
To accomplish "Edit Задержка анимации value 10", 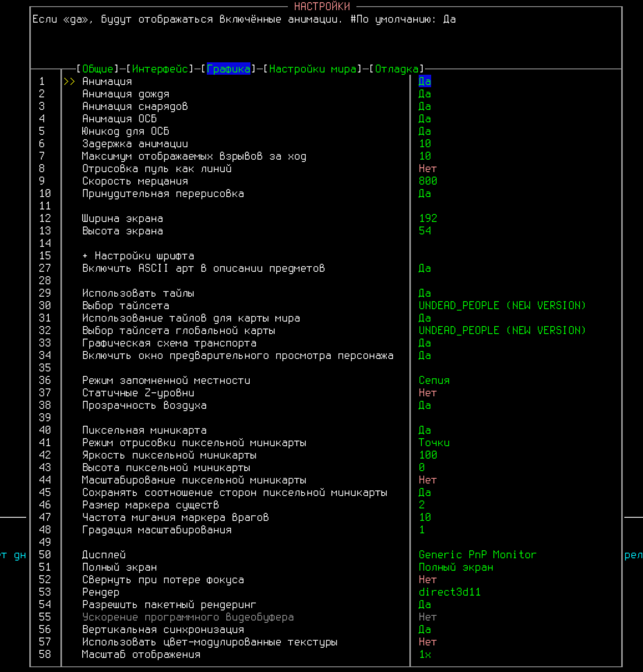I will click(425, 144).
